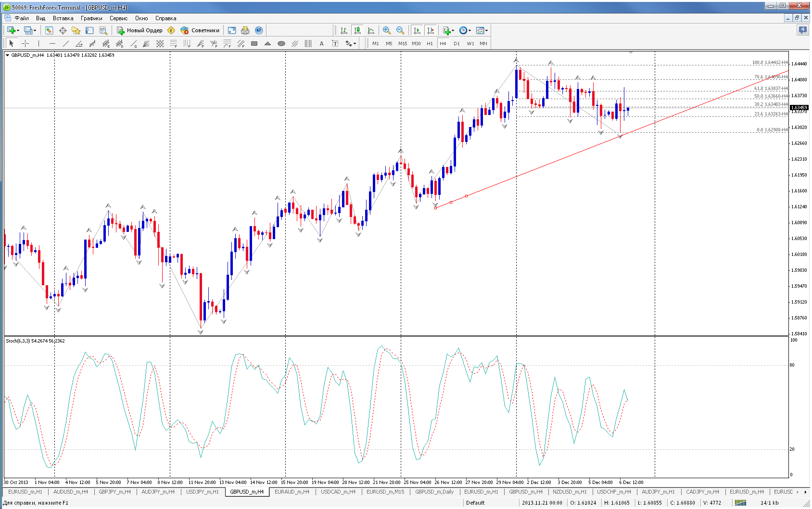
Task: Switch to the EURAUD_m,H4 chart tab
Action: (x=292, y=492)
